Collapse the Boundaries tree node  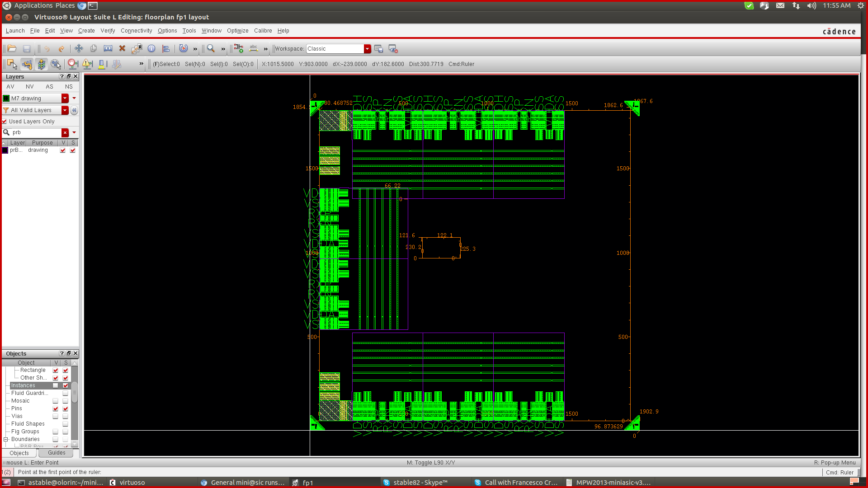tap(6, 439)
